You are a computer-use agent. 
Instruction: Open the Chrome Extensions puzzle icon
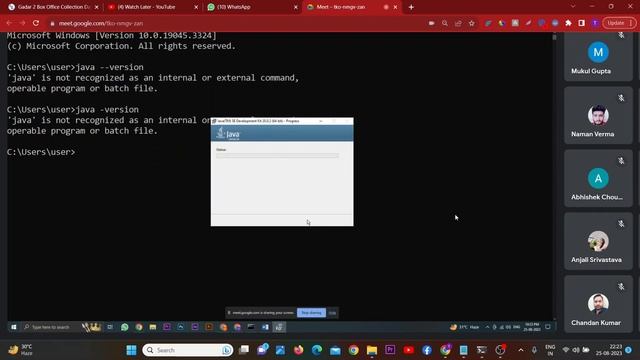[568, 23]
